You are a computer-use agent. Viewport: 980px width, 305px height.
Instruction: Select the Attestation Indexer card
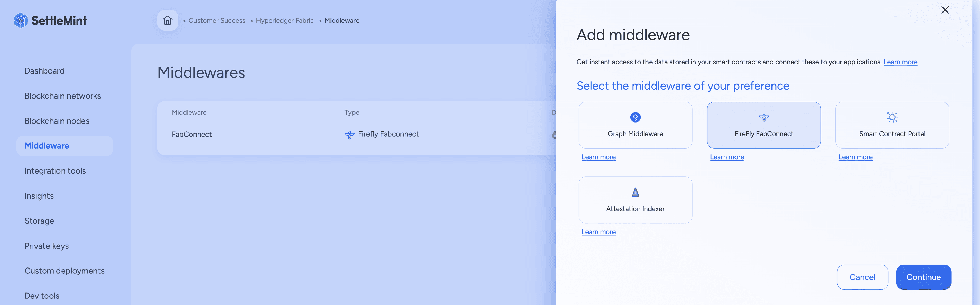(x=635, y=200)
